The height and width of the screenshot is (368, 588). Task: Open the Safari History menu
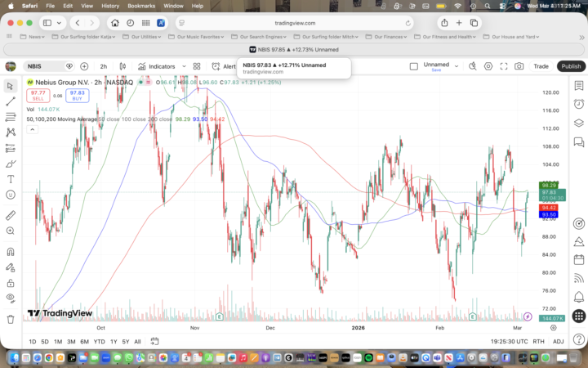tap(110, 6)
